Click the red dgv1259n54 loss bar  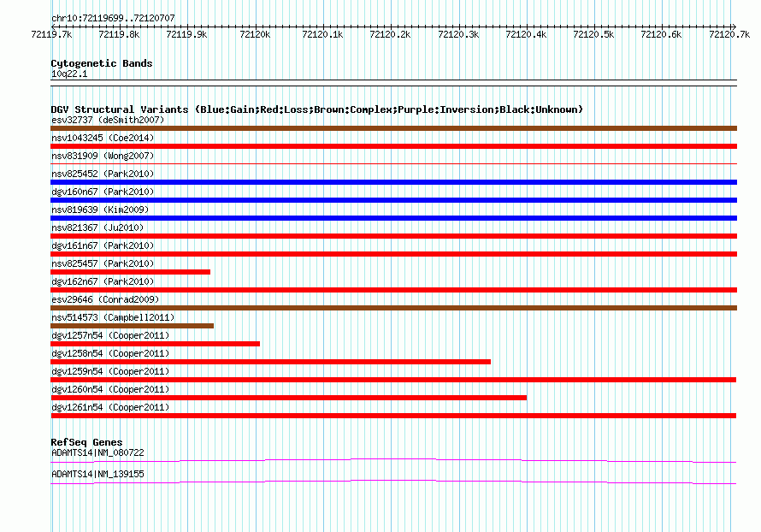393,380
